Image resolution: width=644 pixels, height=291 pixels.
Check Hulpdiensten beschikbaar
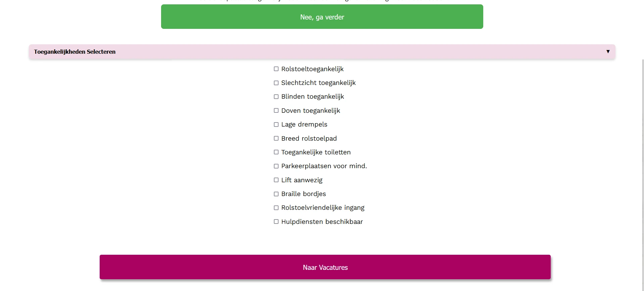click(x=276, y=222)
